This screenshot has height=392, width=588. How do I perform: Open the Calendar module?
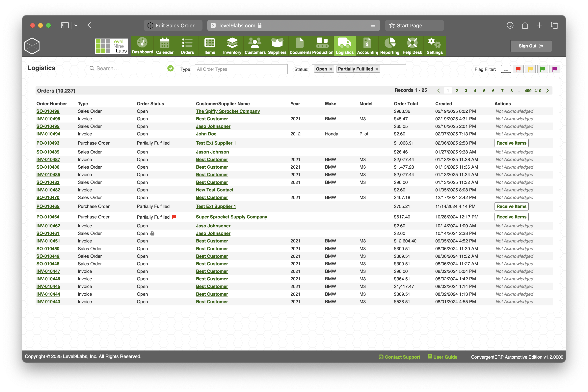tap(165, 46)
